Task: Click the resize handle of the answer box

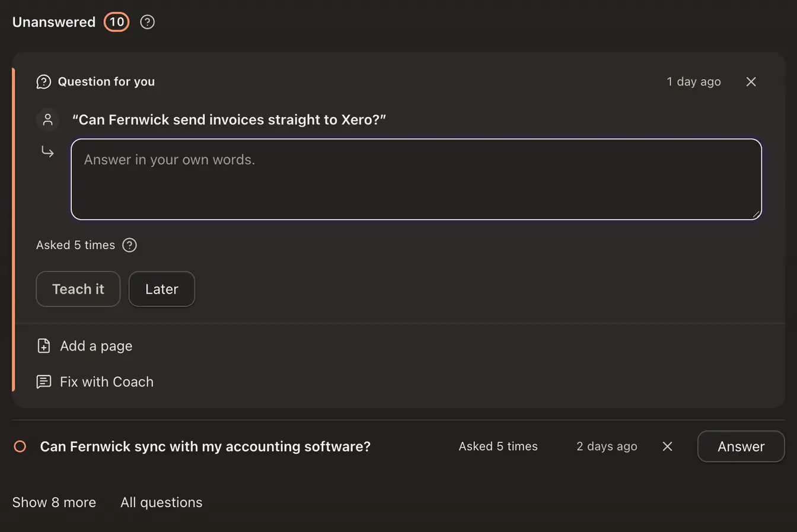Action: [x=756, y=214]
